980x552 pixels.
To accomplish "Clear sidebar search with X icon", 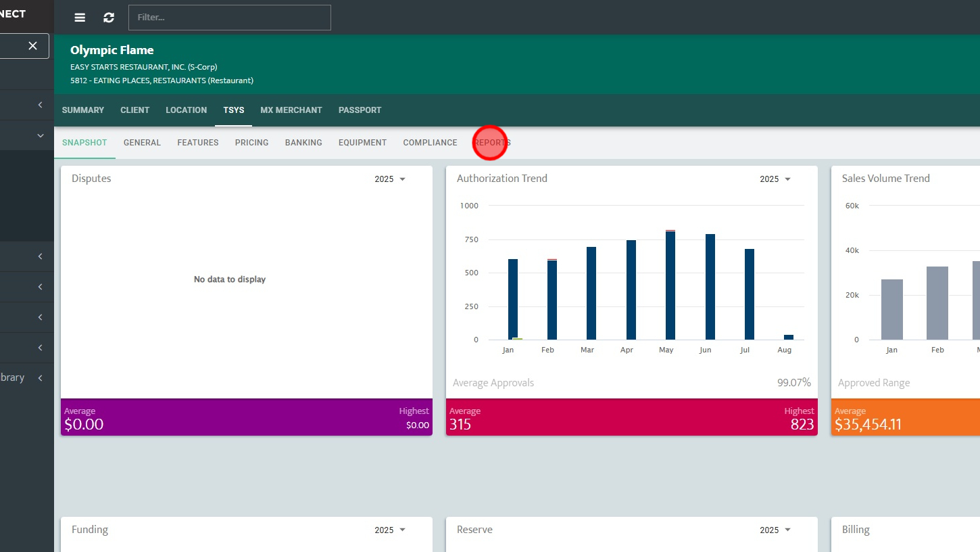I will coord(32,45).
